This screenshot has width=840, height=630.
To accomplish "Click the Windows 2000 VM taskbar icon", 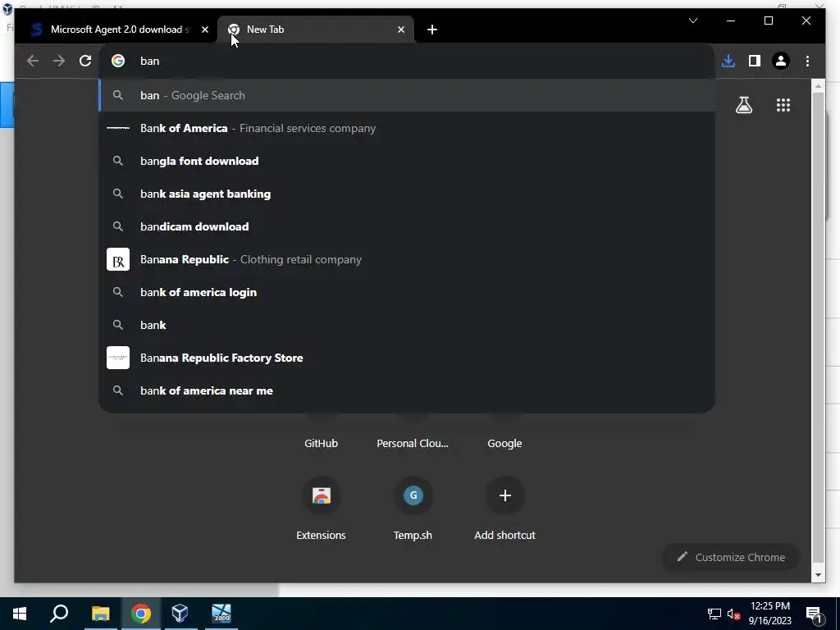I will (x=221, y=614).
